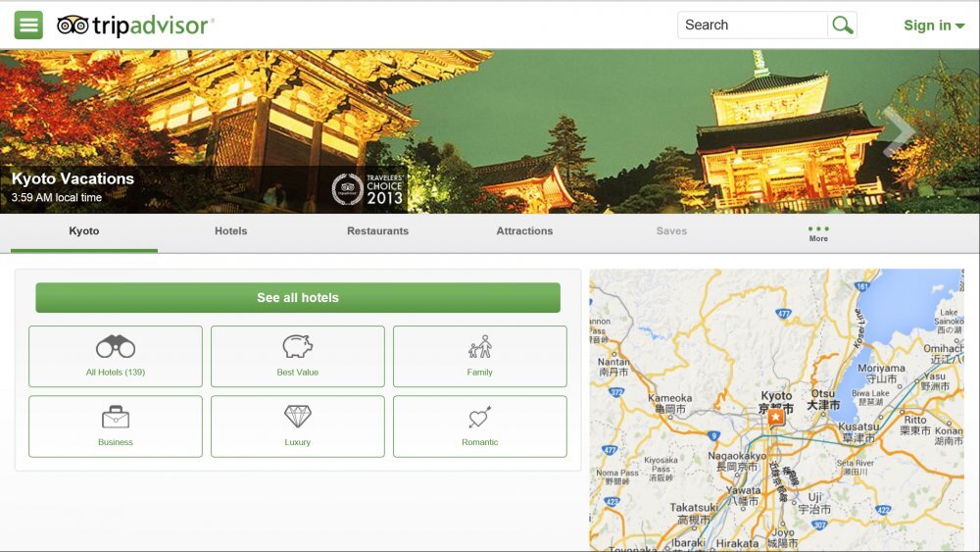Click the Travelers' Choice 2013 badge
Viewport: 980px width, 552px height.
tap(367, 189)
